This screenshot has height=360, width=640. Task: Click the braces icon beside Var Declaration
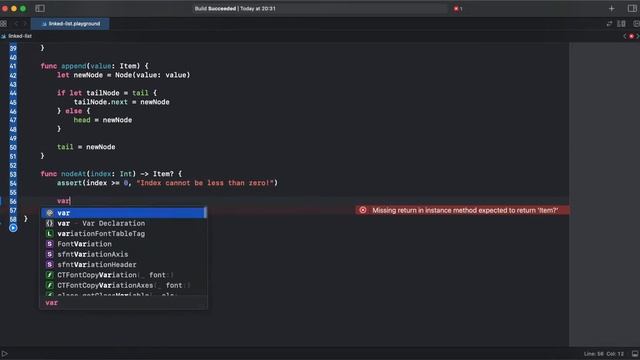pyautogui.click(x=49, y=223)
